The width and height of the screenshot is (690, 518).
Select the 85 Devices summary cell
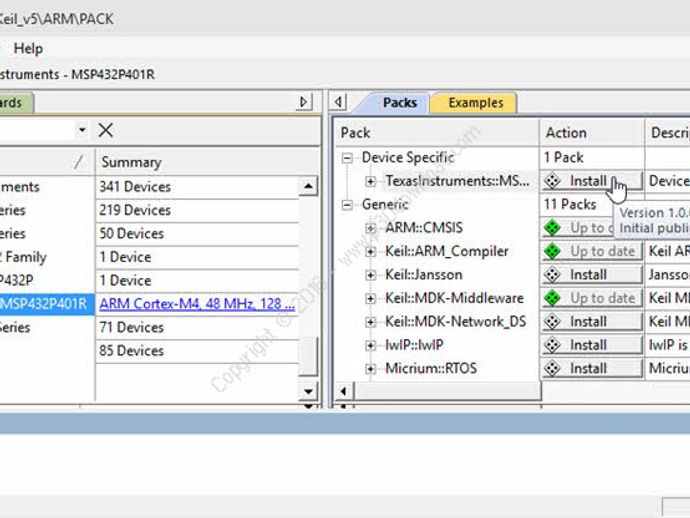[197, 351]
